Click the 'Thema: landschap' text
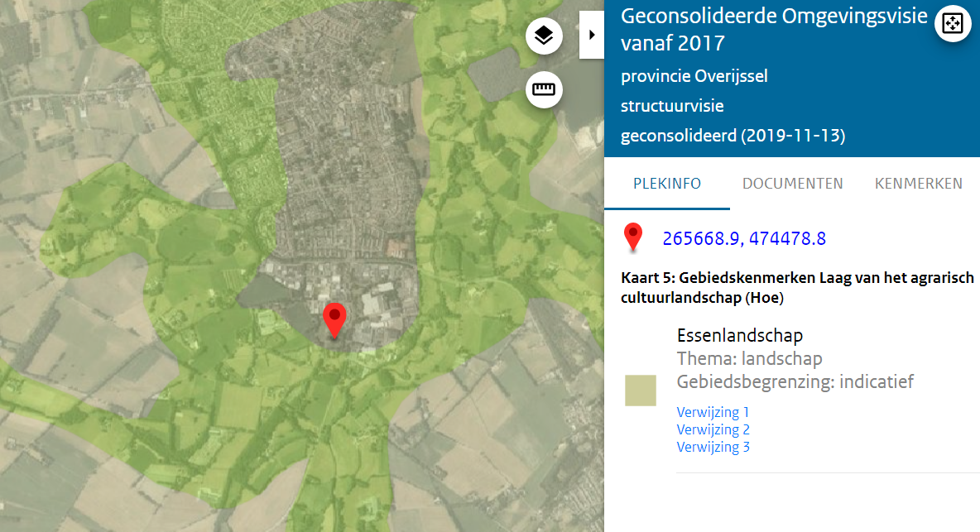Image resolution: width=980 pixels, height=532 pixels. [749, 358]
